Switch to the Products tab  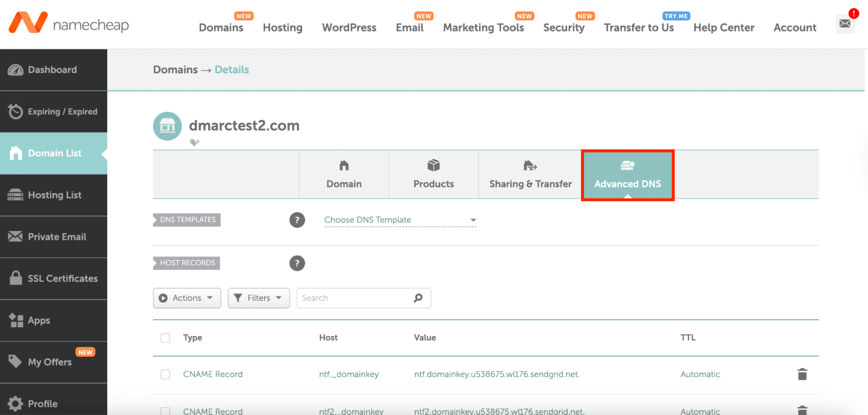pyautogui.click(x=433, y=175)
